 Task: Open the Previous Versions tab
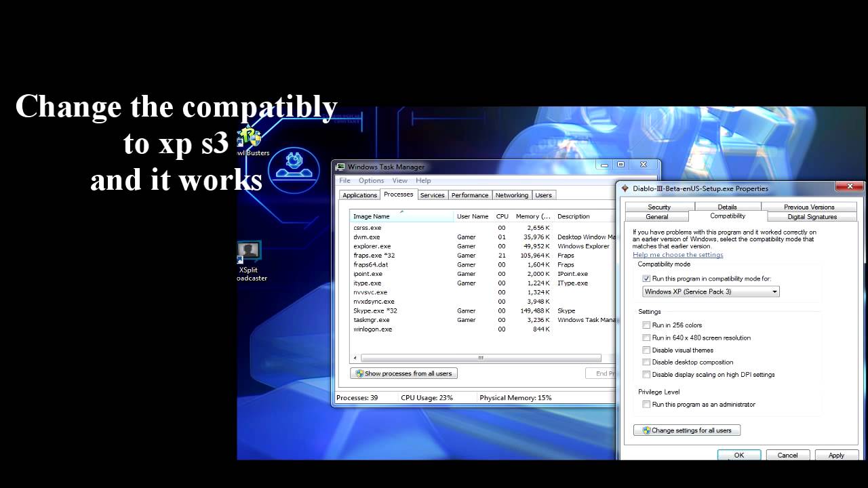point(809,207)
